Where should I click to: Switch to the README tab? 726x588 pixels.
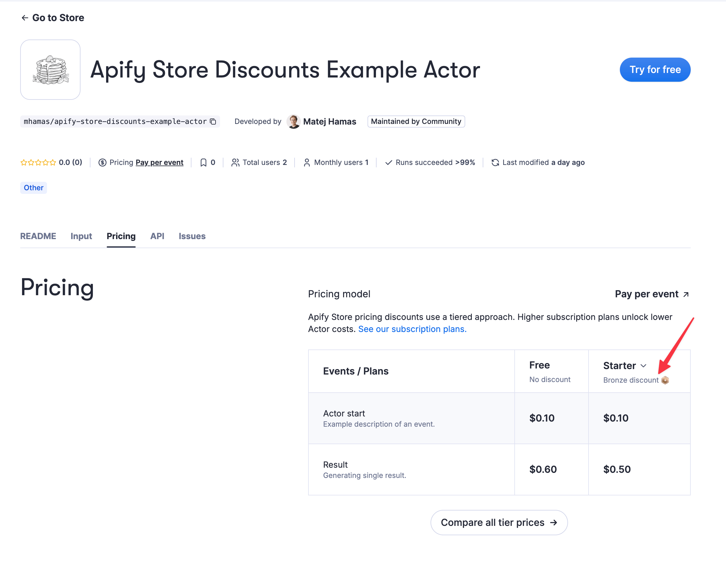pos(38,236)
